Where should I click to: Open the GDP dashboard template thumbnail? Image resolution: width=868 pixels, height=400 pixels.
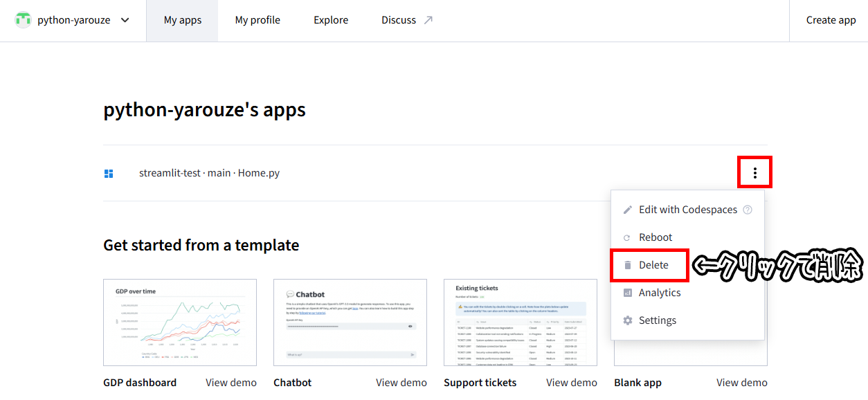coord(180,322)
